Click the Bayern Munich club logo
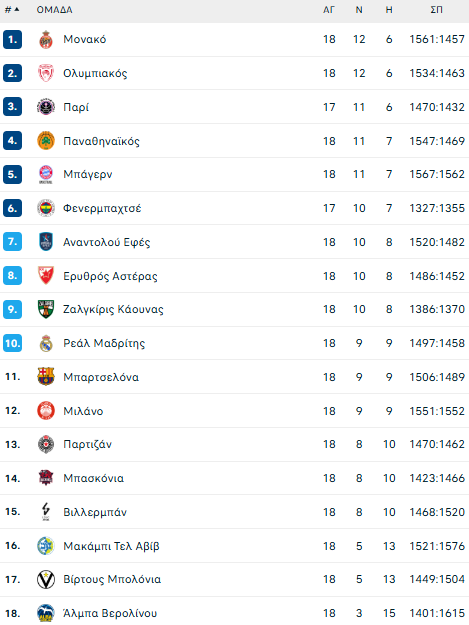The height and width of the screenshot is (625, 469). pos(46,175)
